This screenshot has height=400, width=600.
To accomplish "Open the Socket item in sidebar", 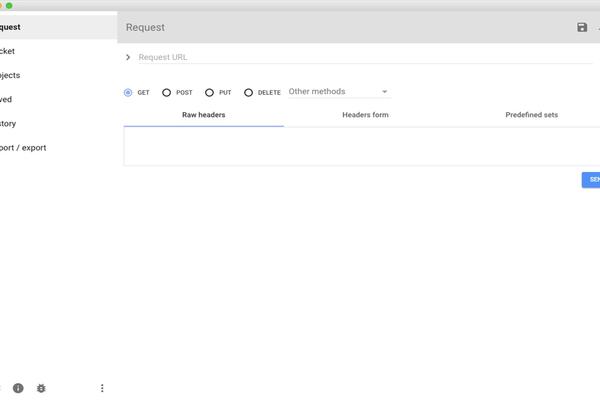I will [59, 51].
